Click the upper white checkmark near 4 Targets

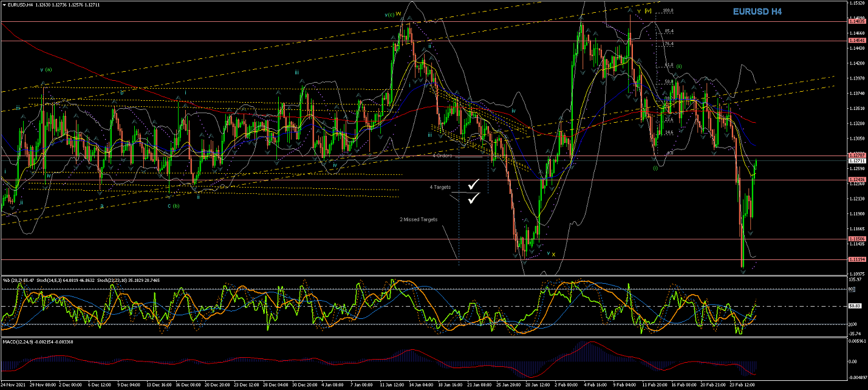pyautogui.click(x=473, y=183)
